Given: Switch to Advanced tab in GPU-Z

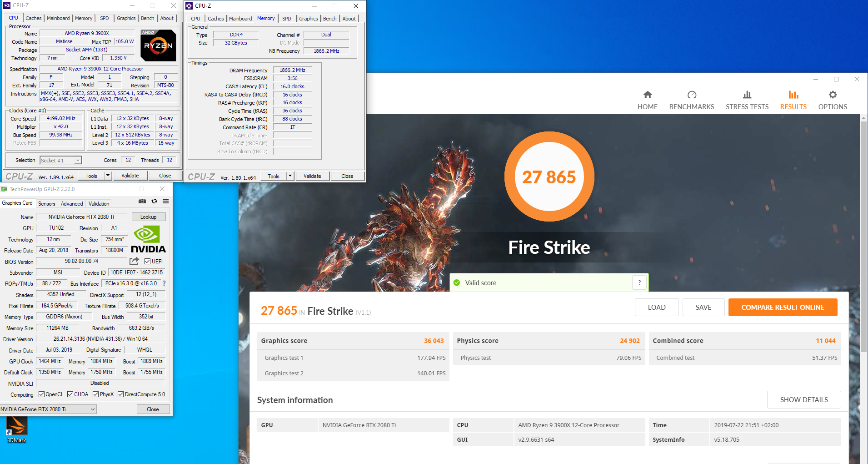Looking at the screenshot, I should coord(72,204).
